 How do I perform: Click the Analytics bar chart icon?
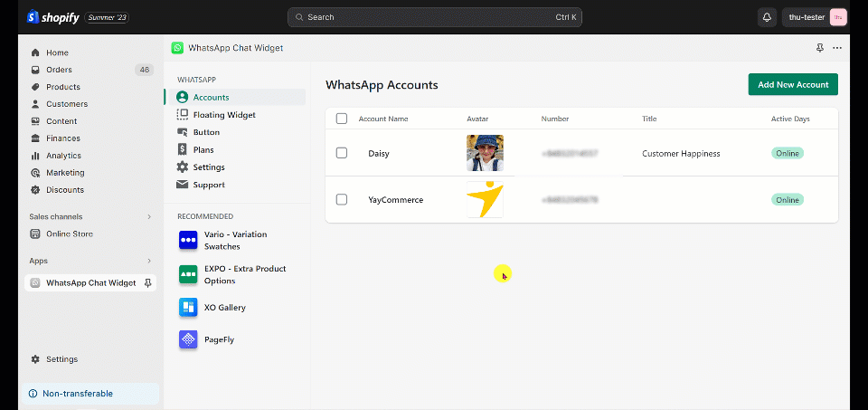35,156
